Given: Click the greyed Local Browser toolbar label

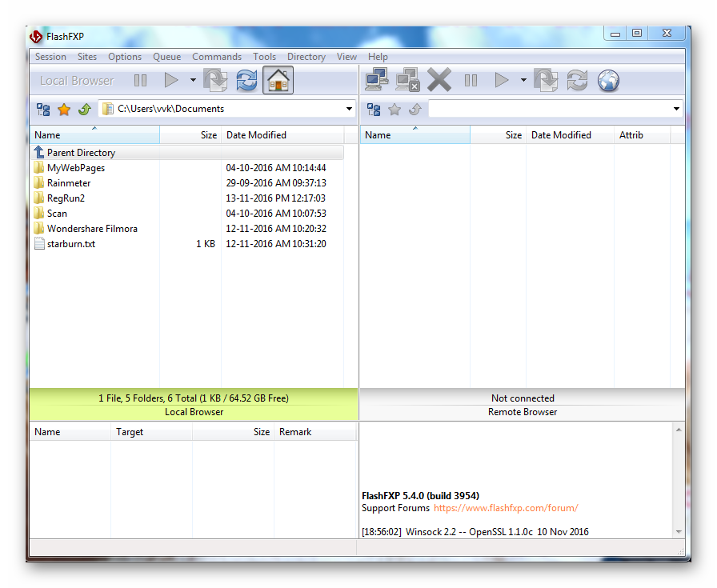Looking at the screenshot, I should (77, 81).
